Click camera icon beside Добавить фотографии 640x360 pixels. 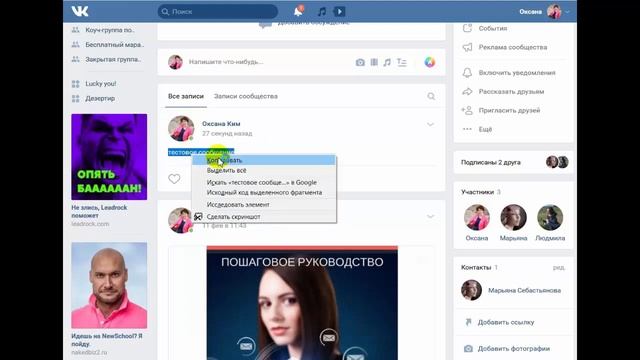468,349
